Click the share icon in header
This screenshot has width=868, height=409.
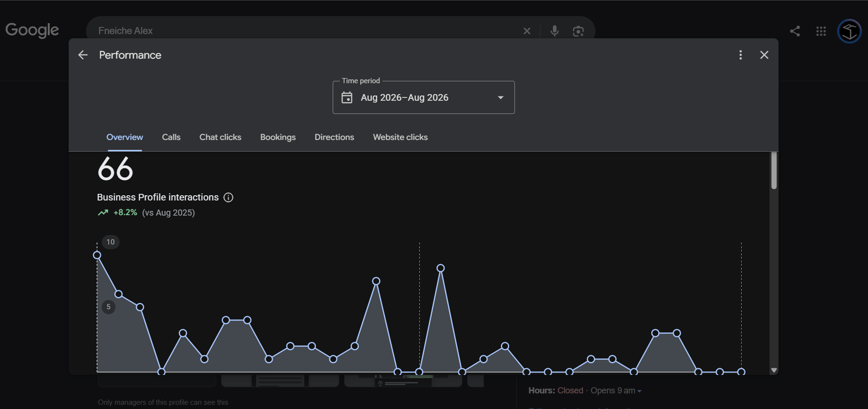click(795, 31)
